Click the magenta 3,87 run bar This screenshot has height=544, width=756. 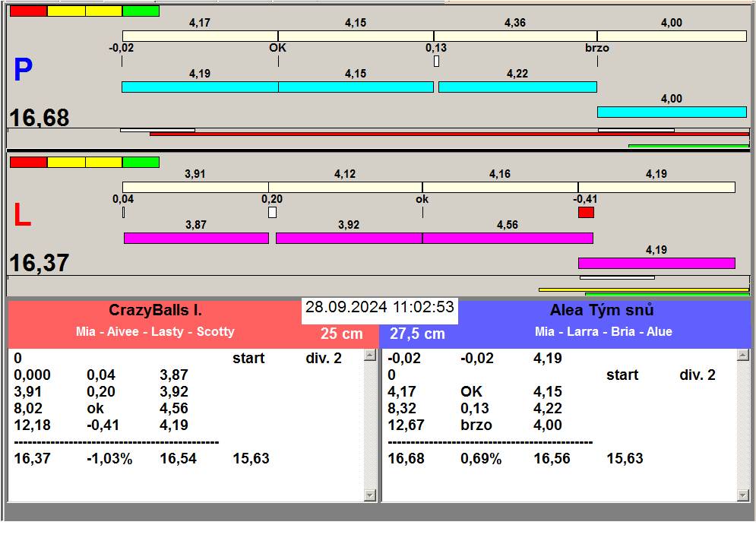[x=196, y=238]
